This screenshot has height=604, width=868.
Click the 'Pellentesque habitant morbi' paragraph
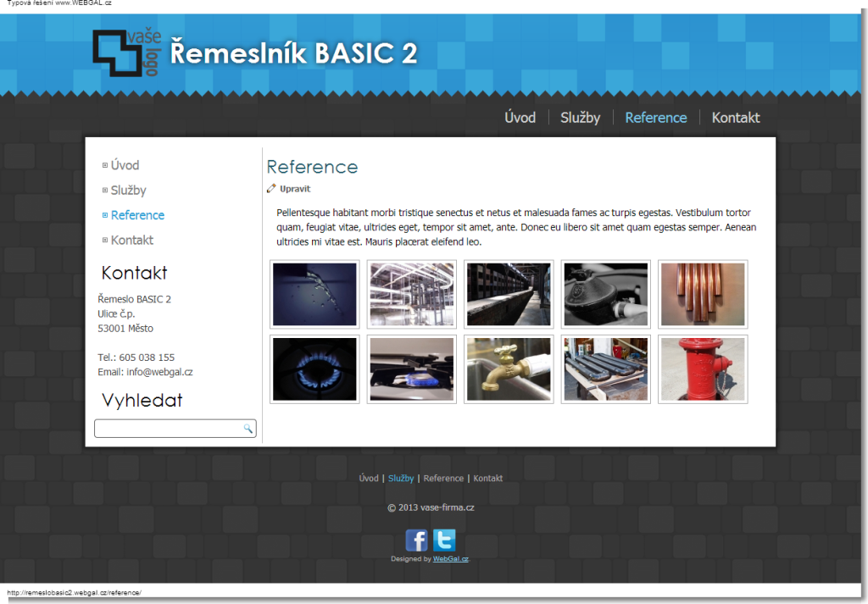[x=516, y=227]
